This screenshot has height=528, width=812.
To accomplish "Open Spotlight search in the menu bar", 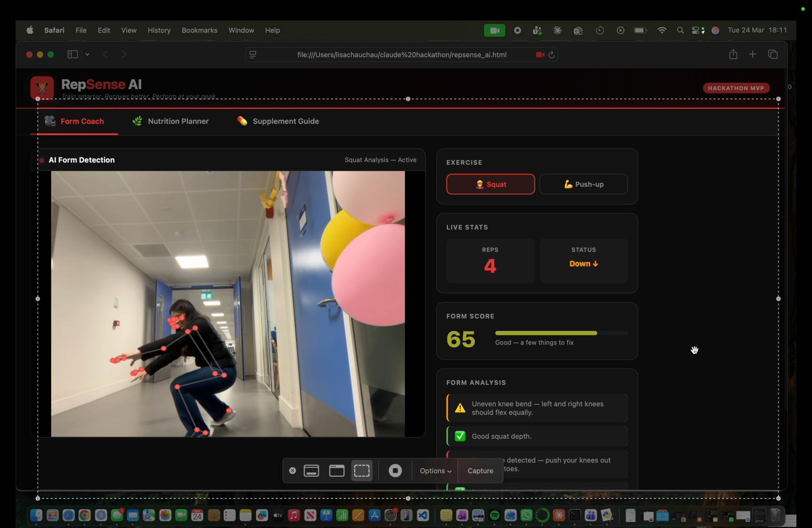I will (680, 30).
